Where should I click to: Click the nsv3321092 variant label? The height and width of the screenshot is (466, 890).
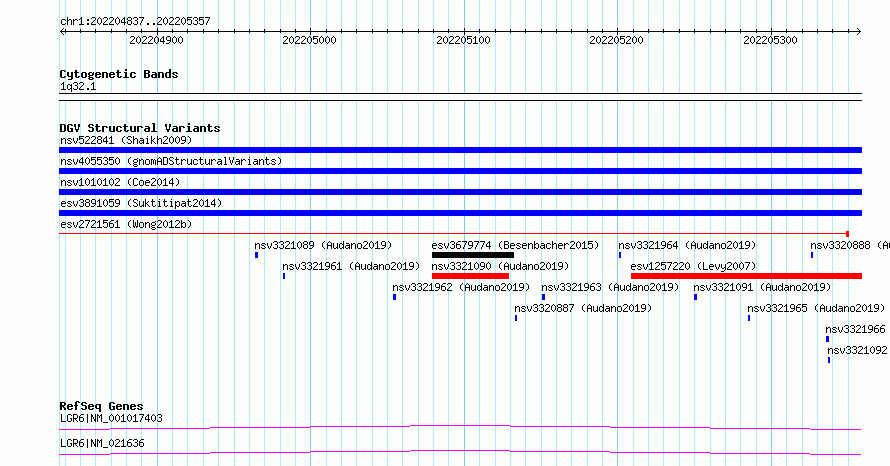click(857, 350)
